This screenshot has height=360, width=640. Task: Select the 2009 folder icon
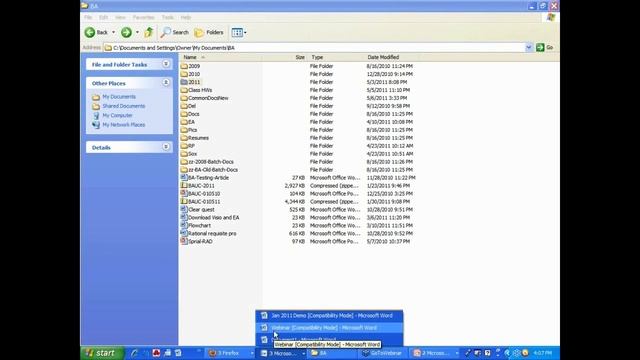[184, 66]
